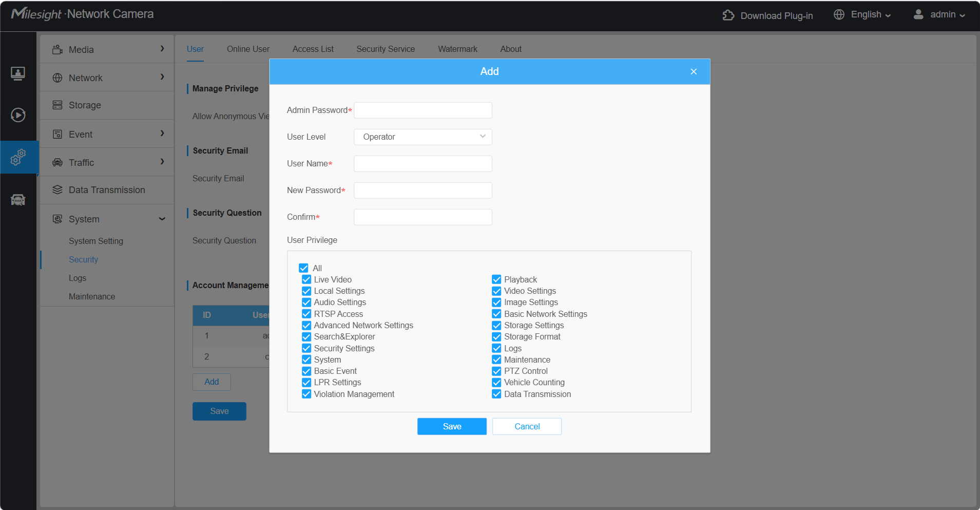Click the admin user avatar icon
Screen dimensions: 980x510
click(x=918, y=14)
